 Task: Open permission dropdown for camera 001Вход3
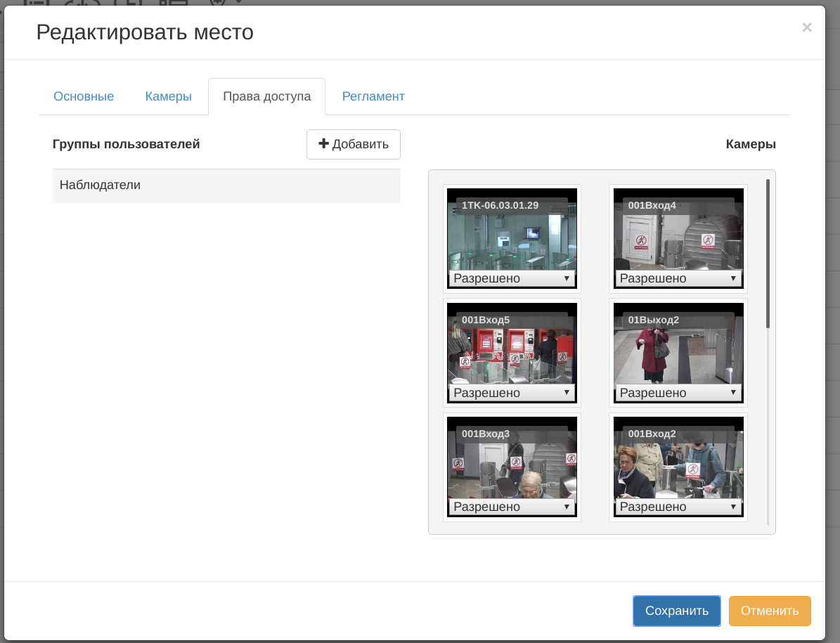[512, 507]
